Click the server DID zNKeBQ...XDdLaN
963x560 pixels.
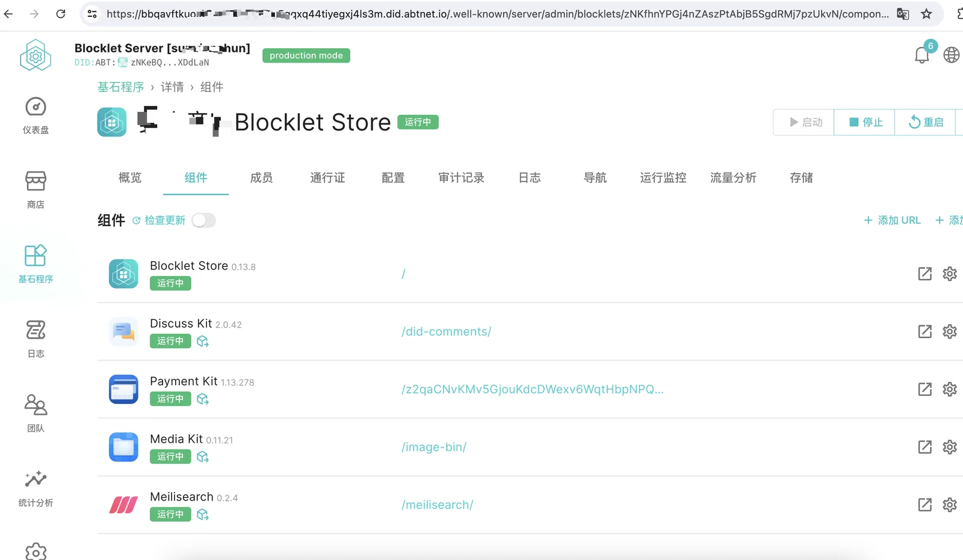coord(170,63)
